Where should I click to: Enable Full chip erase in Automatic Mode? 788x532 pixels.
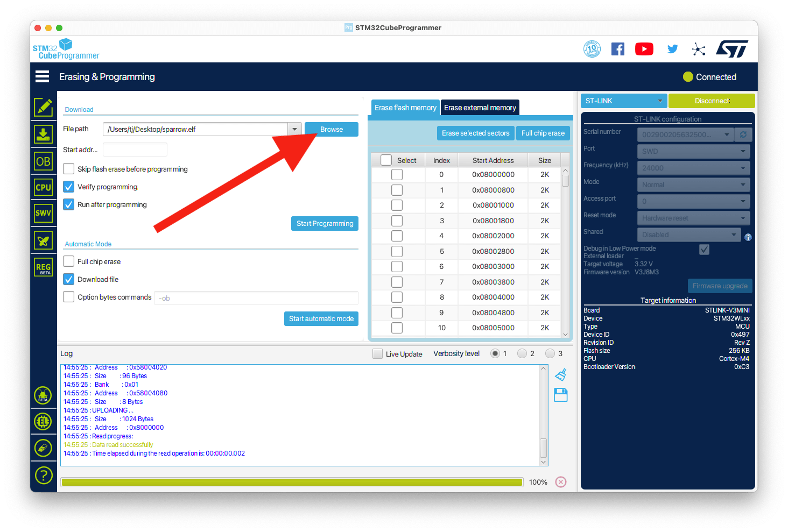[x=68, y=261]
